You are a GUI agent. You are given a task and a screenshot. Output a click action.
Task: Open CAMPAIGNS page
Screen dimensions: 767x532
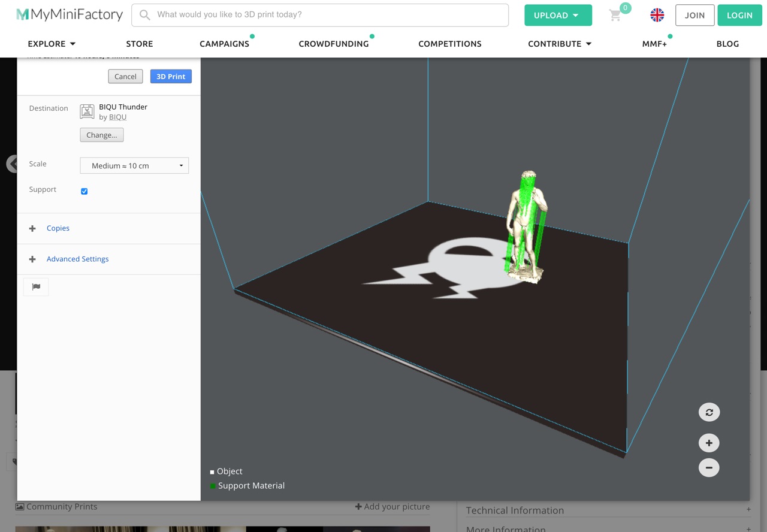(224, 44)
